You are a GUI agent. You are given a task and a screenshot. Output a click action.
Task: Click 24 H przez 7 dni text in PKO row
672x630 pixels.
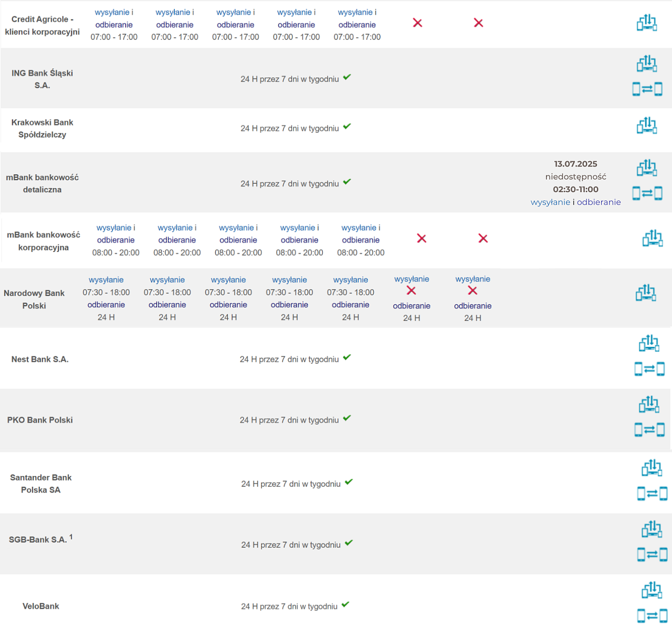[289, 420]
